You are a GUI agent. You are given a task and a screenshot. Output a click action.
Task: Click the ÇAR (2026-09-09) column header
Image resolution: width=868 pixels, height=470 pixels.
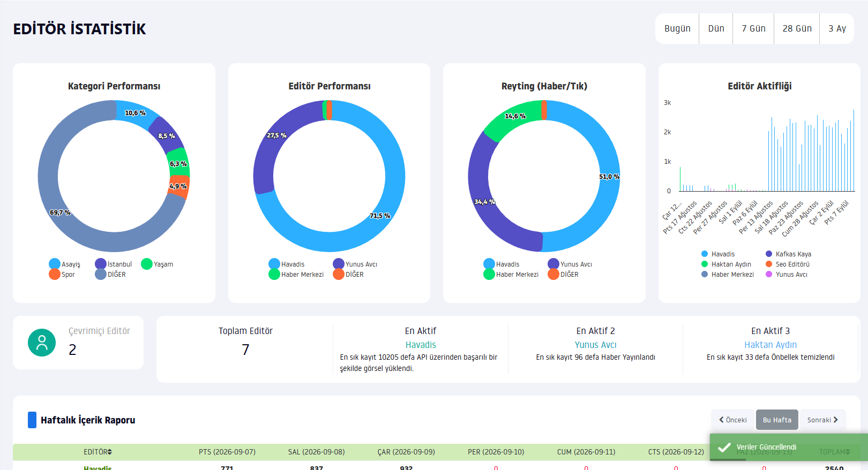coord(406,452)
